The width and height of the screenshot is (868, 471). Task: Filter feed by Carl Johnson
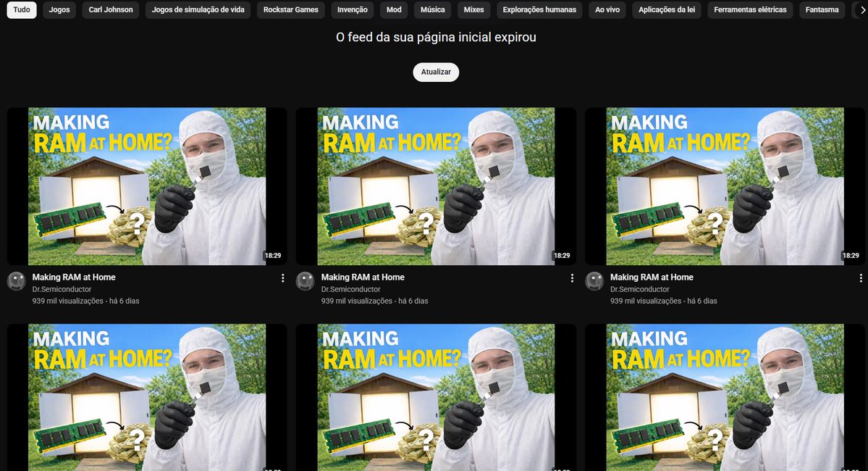pos(111,10)
